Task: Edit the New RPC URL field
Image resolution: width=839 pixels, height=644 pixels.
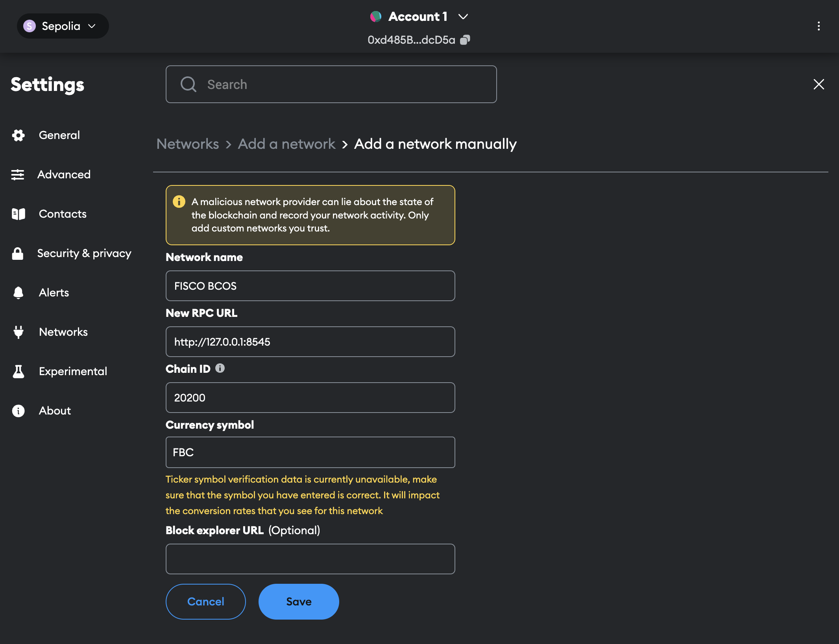Action: (310, 342)
